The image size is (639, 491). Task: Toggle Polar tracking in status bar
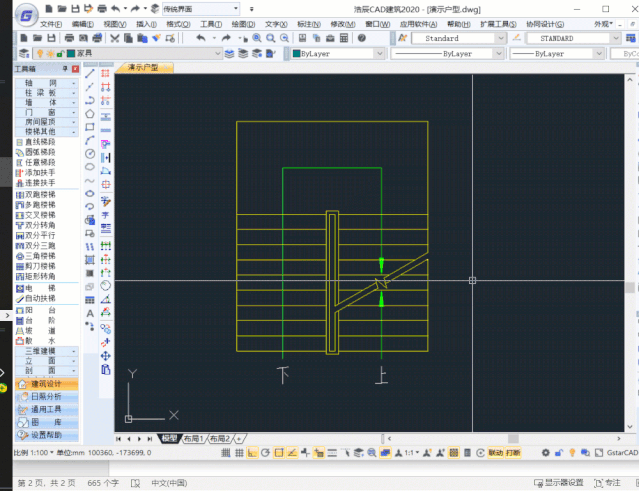tap(265, 453)
